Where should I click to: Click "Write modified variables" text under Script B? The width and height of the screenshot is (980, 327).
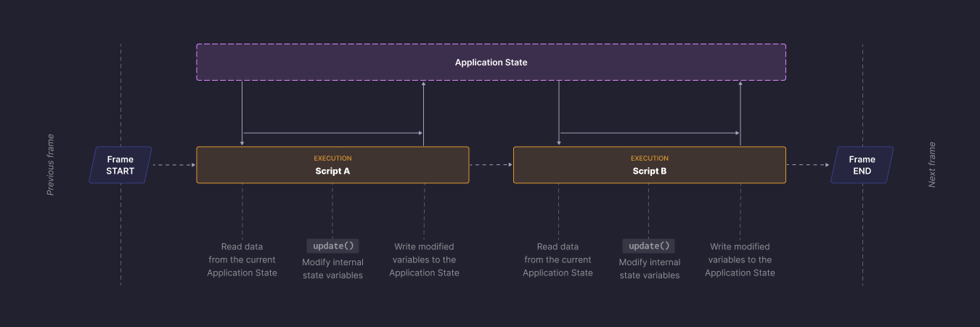[740, 259]
